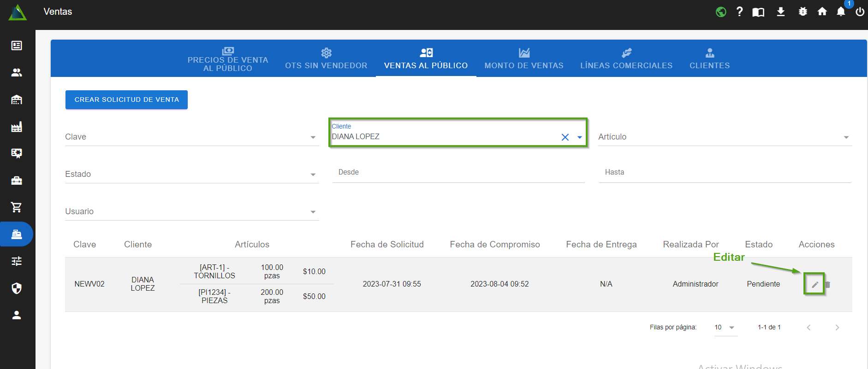
Task: Click the shield icon in sidebar
Action: tap(17, 288)
